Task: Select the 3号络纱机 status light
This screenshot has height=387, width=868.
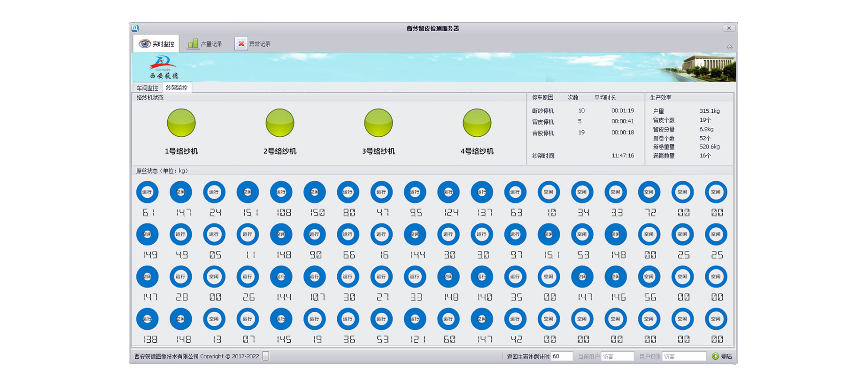Action: (x=378, y=123)
